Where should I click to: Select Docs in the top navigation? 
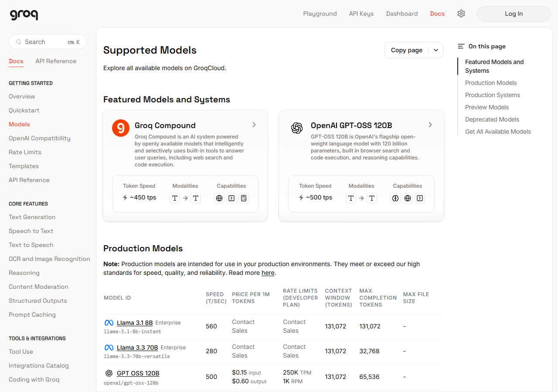pos(437,14)
